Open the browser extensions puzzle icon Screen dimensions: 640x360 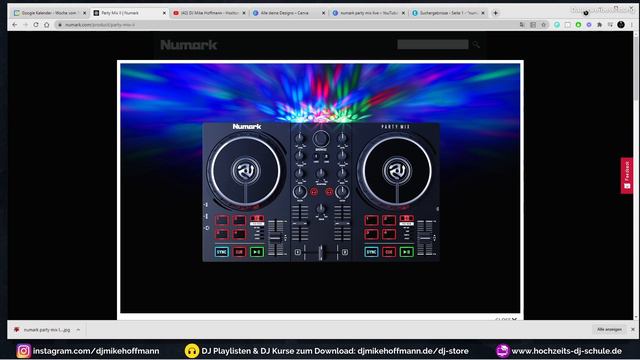click(x=600, y=25)
